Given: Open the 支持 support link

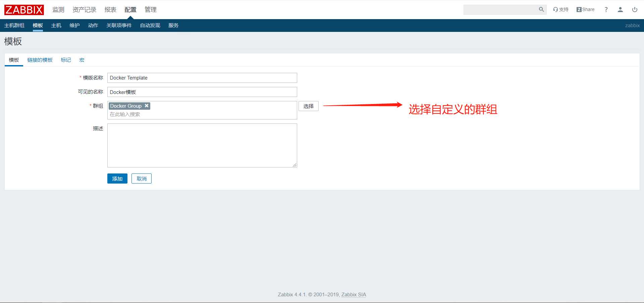Looking at the screenshot, I should [561, 9].
